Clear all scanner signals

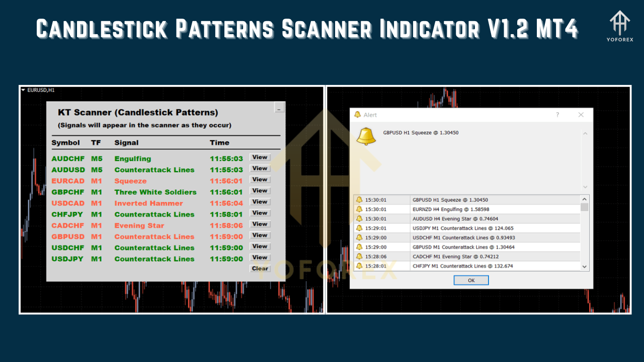(x=260, y=268)
